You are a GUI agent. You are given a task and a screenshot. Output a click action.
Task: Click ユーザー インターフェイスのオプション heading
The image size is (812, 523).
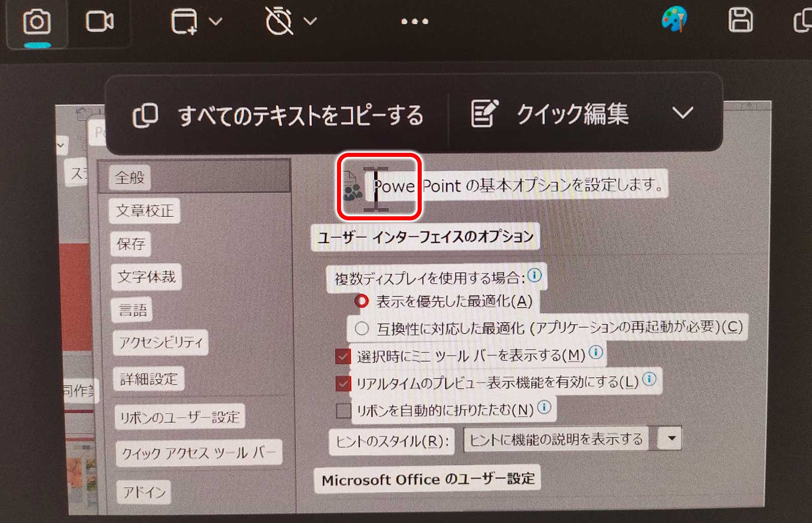tap(425, 237)
